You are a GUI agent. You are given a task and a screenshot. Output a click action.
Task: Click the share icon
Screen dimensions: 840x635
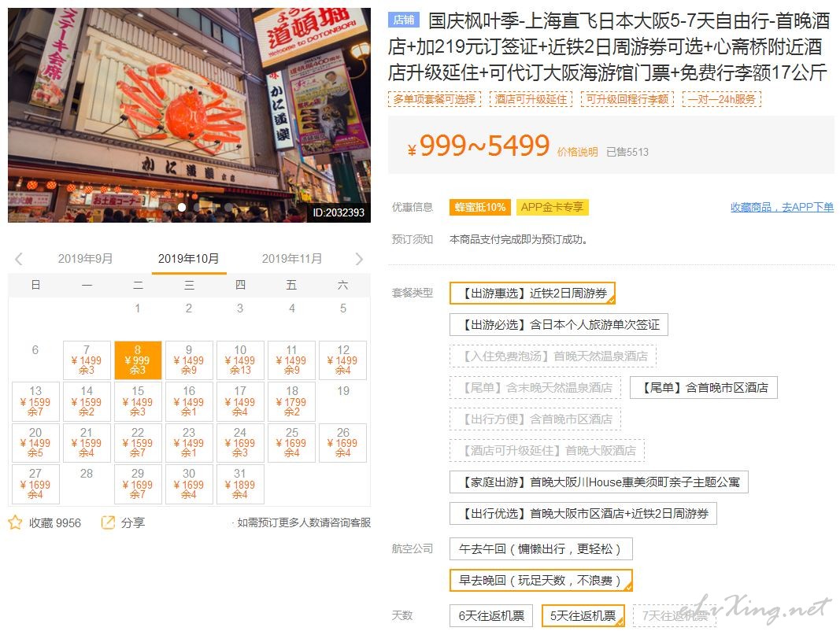[108, 522]
